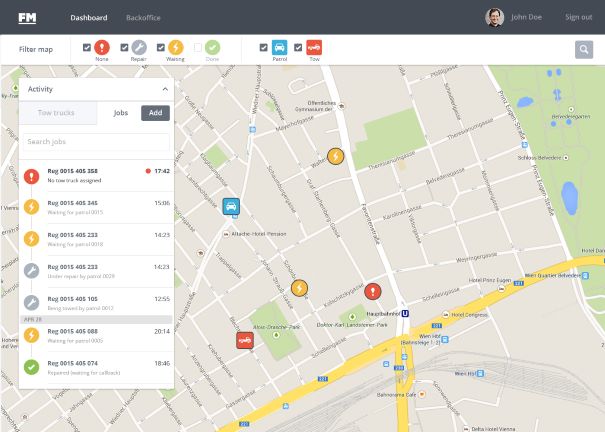The width and height of the screenshot is (605, 432).
Task: Click the red None alert filter icon
Action: (102, 47)
